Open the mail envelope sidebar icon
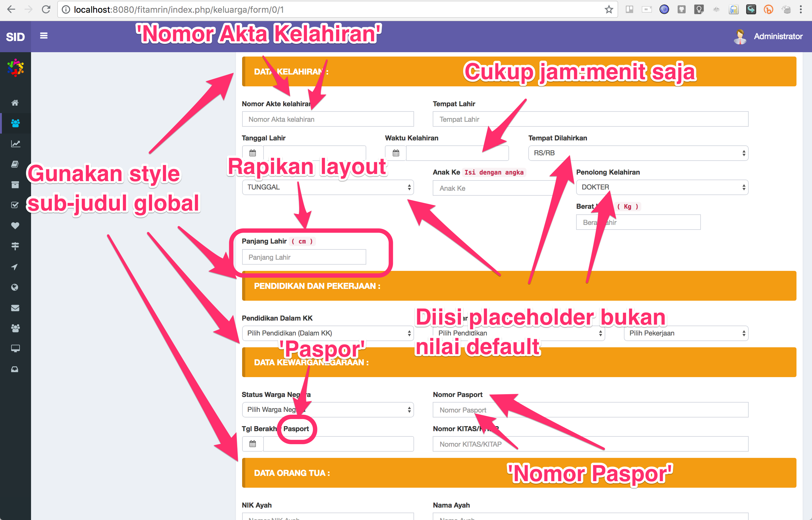 15,308
